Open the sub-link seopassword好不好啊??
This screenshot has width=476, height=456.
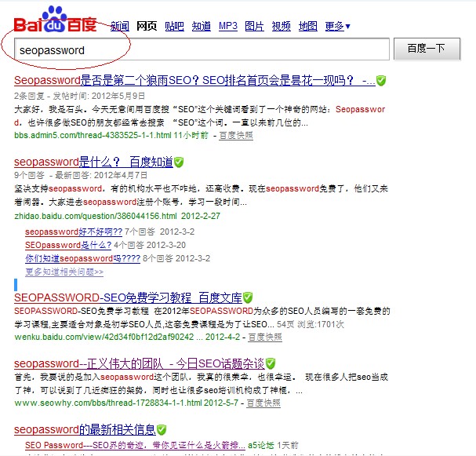[74, 232]
